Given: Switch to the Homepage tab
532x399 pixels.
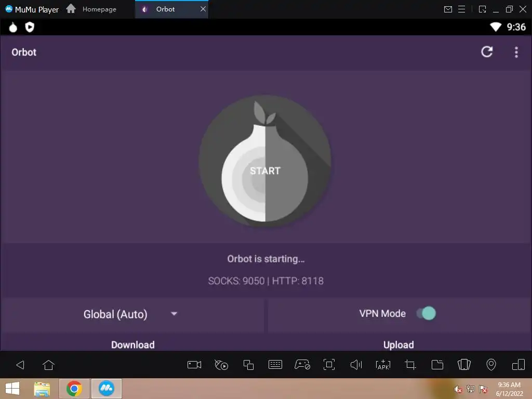Looking at the screenshot, I should 91,9.
